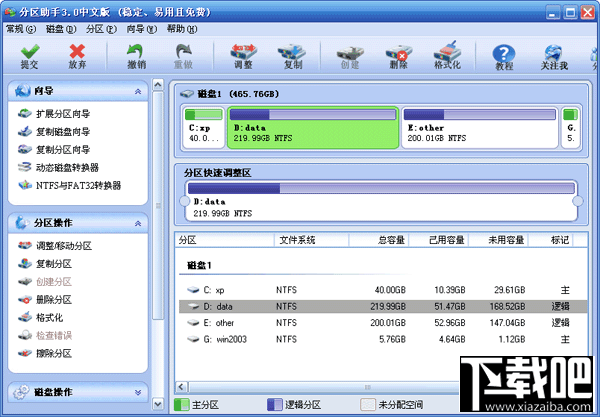Choose 复制分区 in partition operations panel

coord(45,264)
